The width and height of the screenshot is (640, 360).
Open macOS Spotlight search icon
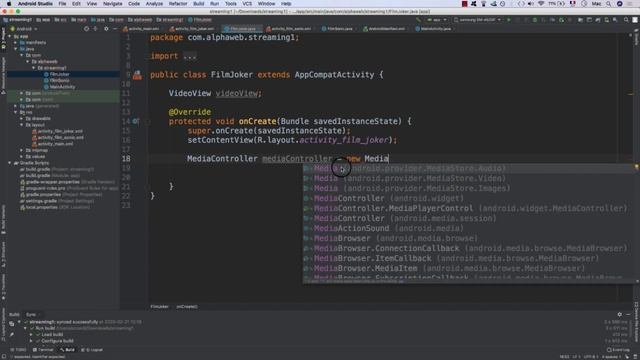coord(608,4)
